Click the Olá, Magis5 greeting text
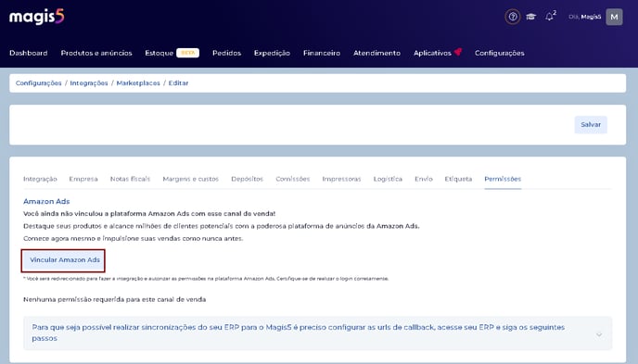Image resolution: width=638 pixels, height=364 pixels. coord(585,17)
